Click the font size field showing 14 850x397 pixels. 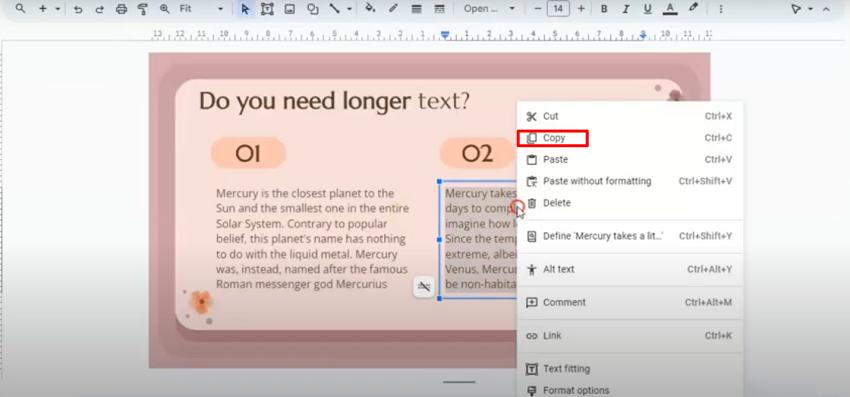click(x=558, y=9)
